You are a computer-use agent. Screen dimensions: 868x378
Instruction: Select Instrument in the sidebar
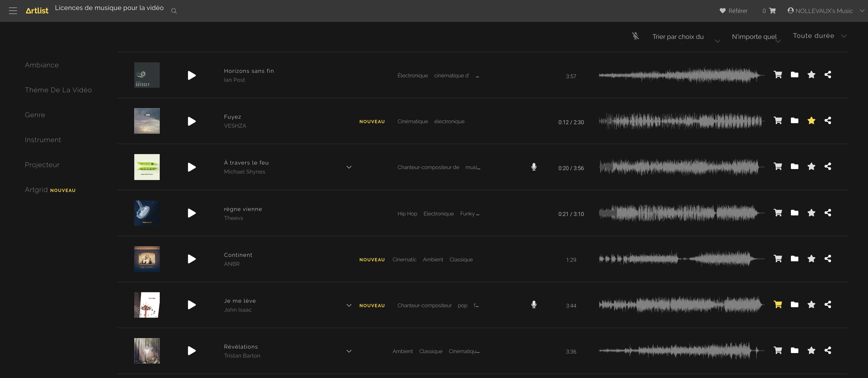43,140
